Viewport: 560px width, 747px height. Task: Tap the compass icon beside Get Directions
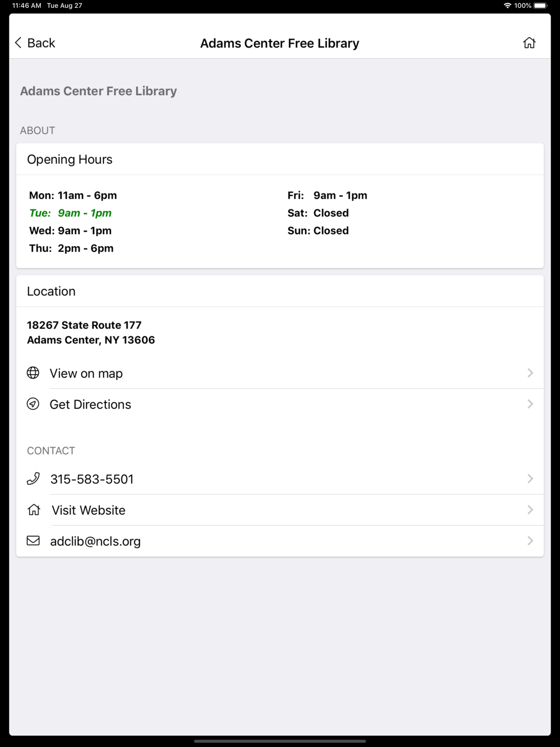coord(33,404)
